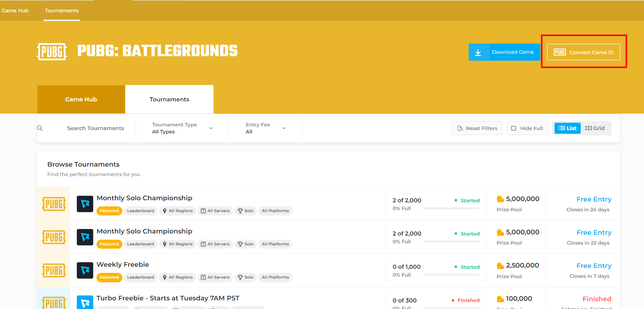Screen dimensions: 644x309
Task: Click the green Started status dot on Weekly Freebie
Action: [456, 267]
